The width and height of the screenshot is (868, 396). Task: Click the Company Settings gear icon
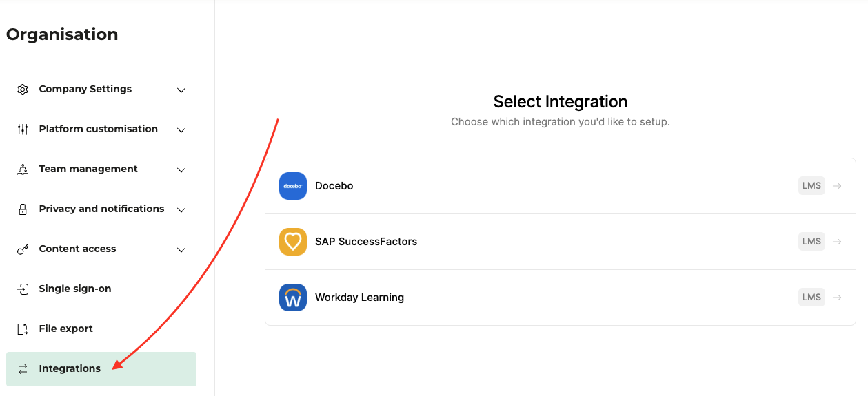[x=23, y=90]
